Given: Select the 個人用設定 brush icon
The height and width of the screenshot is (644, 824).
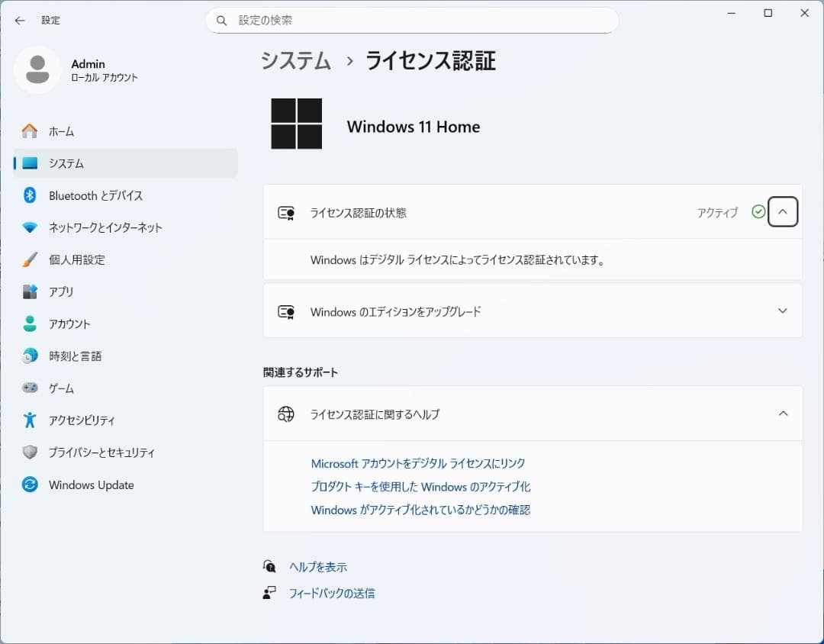Looking at the screenshot, I should point(29,259).
